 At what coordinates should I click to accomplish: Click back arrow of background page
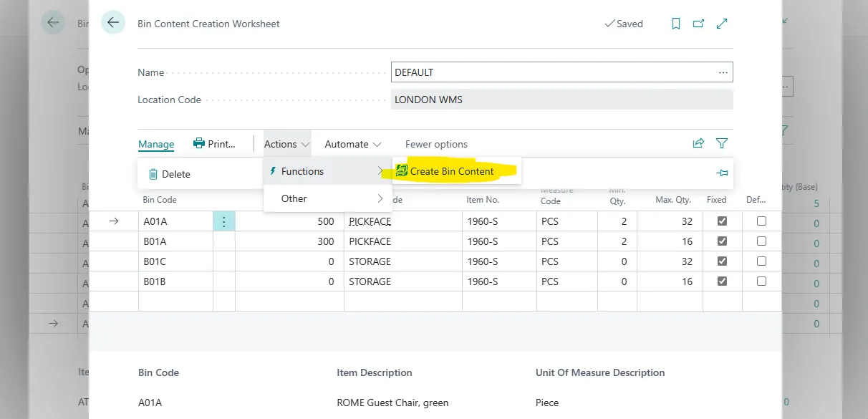(x=52, y=22)
